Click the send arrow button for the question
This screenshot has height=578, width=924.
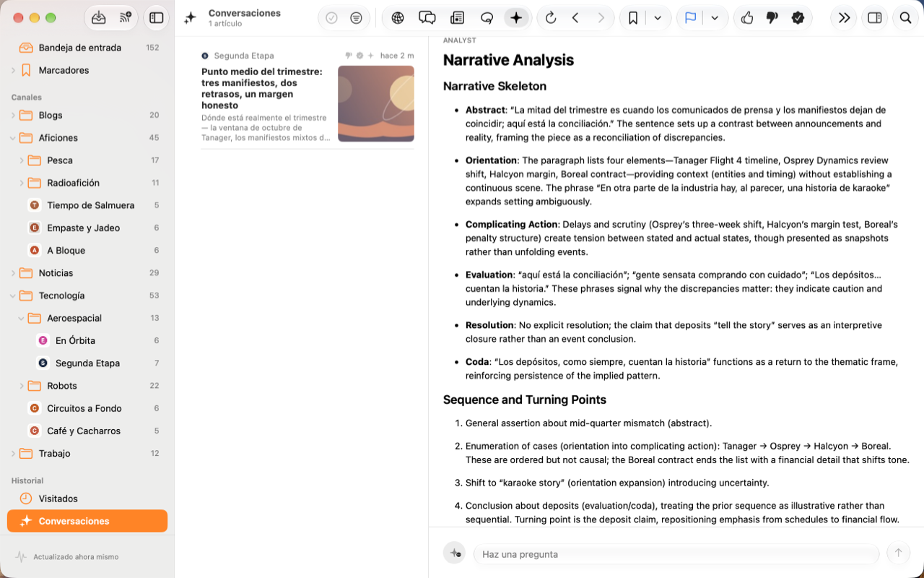coord(899,553)
